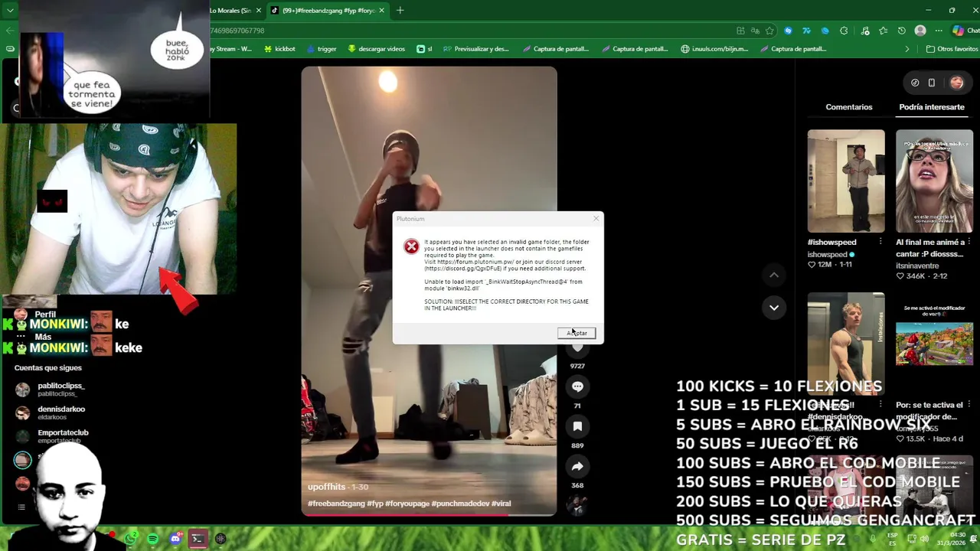The image size is (980, 551).
Task: Close the #freebandzgang browser tab
Action: (x=381, y=11)
